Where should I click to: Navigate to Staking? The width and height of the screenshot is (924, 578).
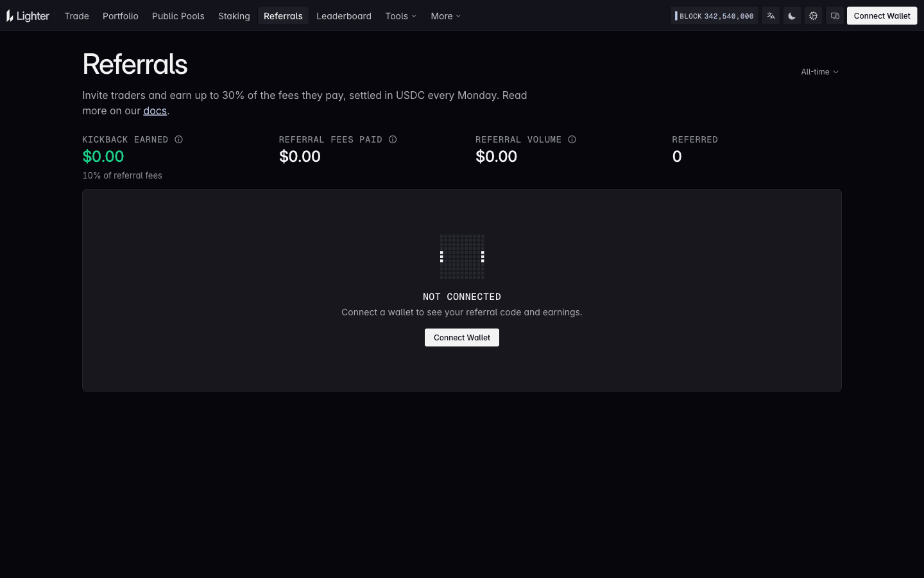[x=234, y=16]
